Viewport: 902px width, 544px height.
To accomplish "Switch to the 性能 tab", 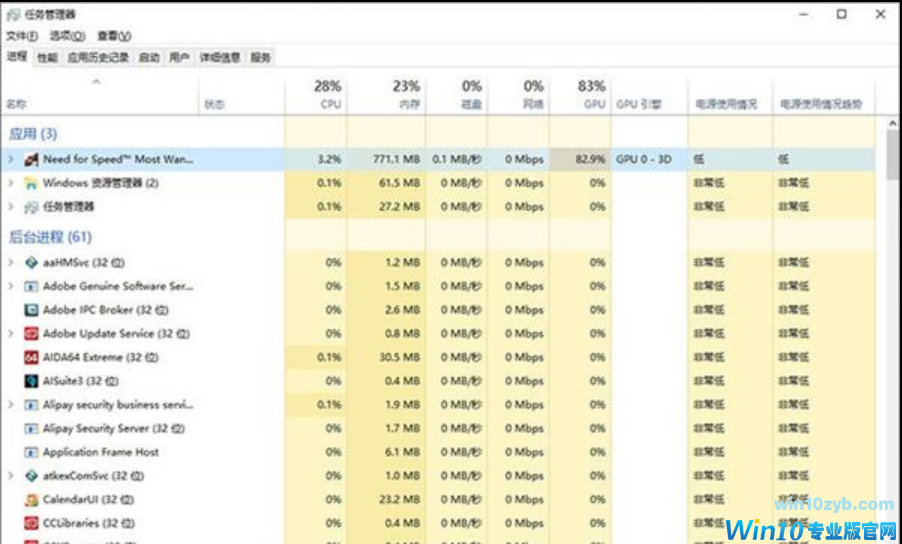I will [x=47, y=58].
